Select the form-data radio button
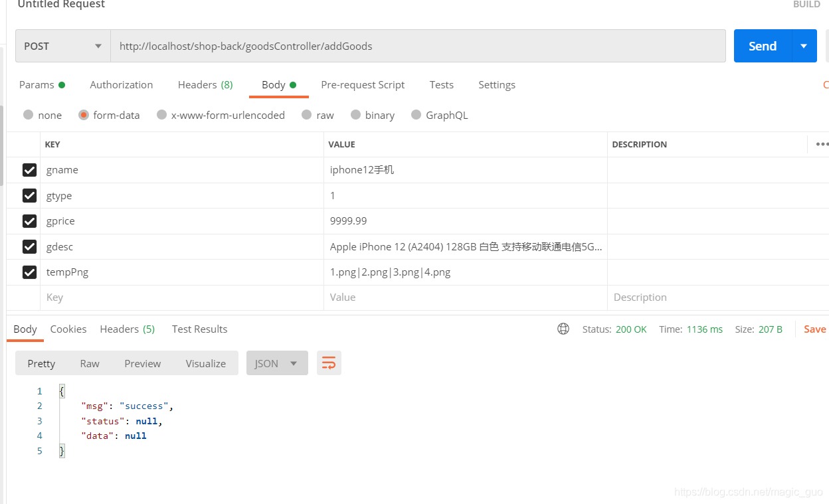Viewport: 829px width, 504px height. pyautogui.click(x=84, y=115)
